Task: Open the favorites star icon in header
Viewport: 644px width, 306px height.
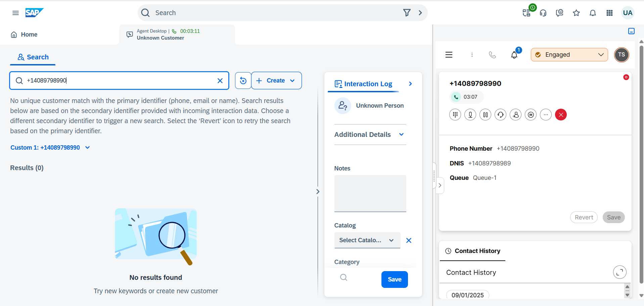Action: pos(576,13)
